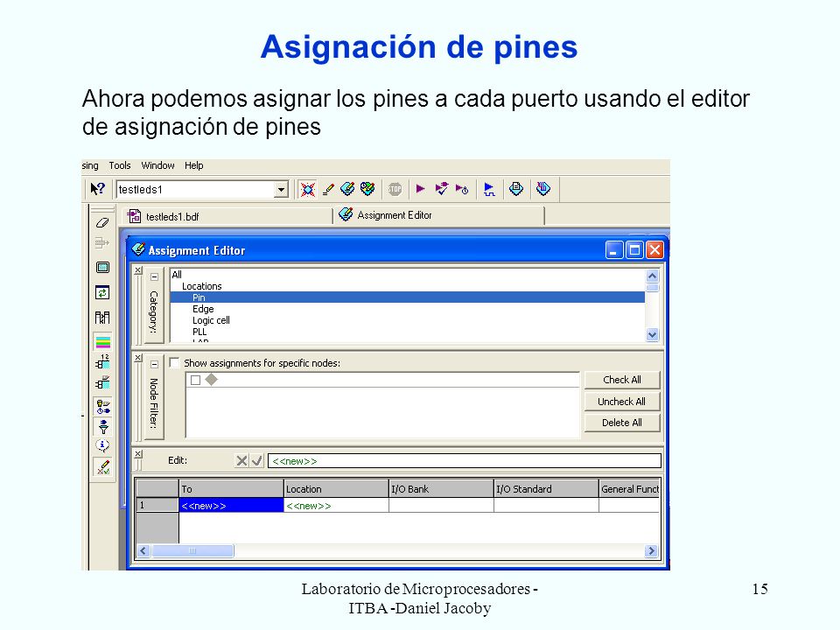Close the Edit bar with its x
This screenshot has height=630, width=840.
coord(138,454)
